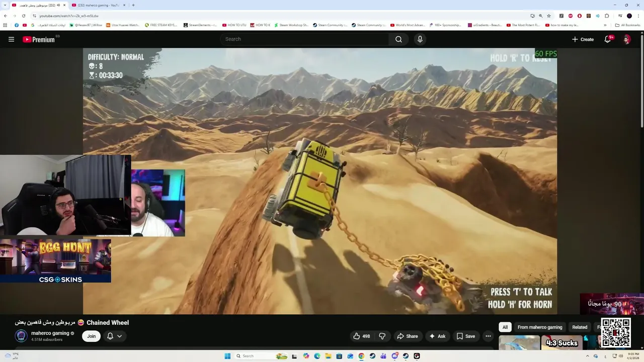Click the YouTube Premium logo
The width and height of the screenshot is (644, 362).
click(x=39, y=39)
